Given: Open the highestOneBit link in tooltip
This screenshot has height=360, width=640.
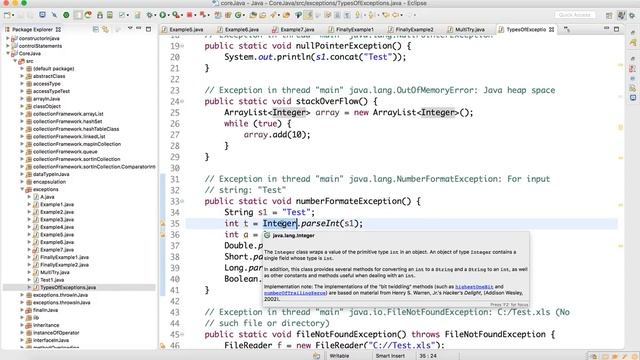Looking at the screenshot, I should coord(474,287).
